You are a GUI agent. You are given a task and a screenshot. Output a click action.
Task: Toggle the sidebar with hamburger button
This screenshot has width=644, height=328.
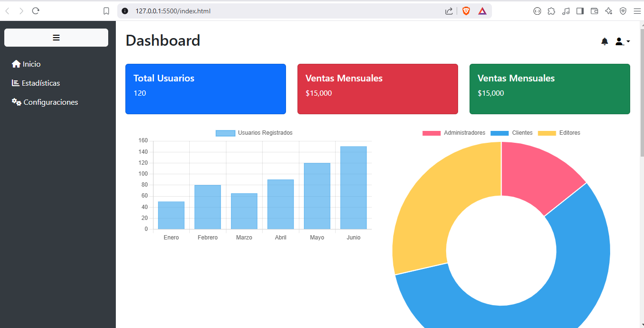tap(56, 38)
